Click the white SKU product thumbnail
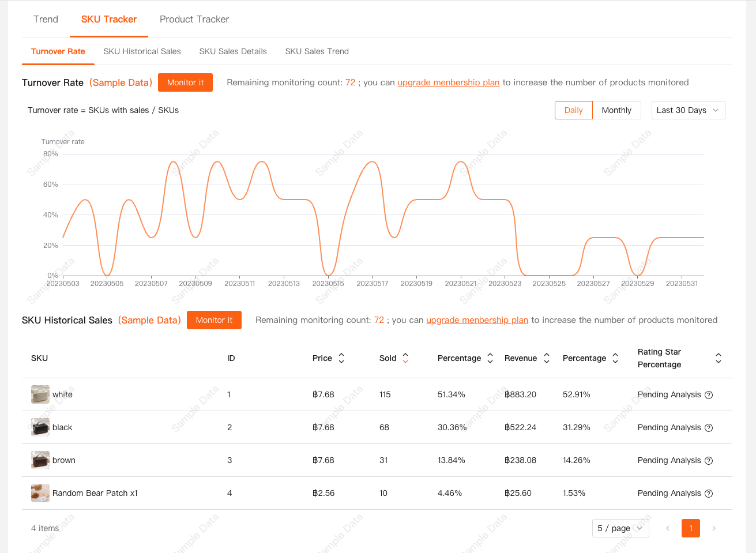 tap(40, 394)
